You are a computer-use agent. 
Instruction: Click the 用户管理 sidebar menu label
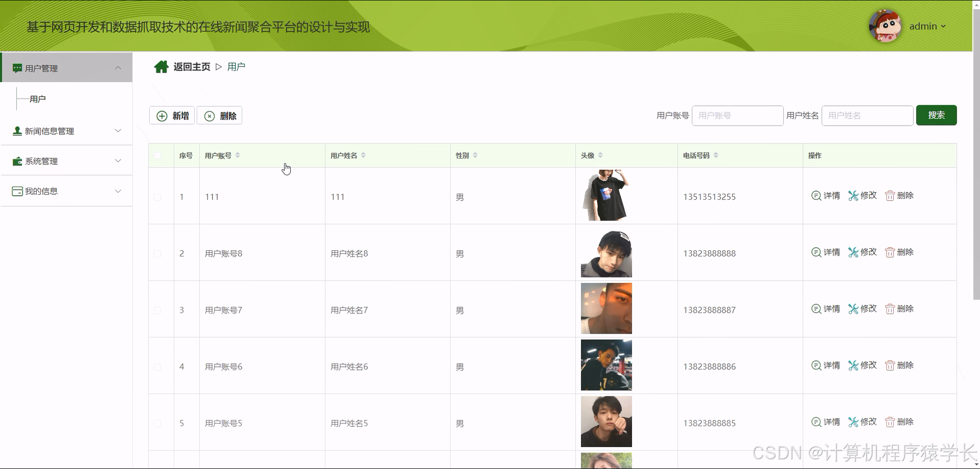[x=41, y=68]
